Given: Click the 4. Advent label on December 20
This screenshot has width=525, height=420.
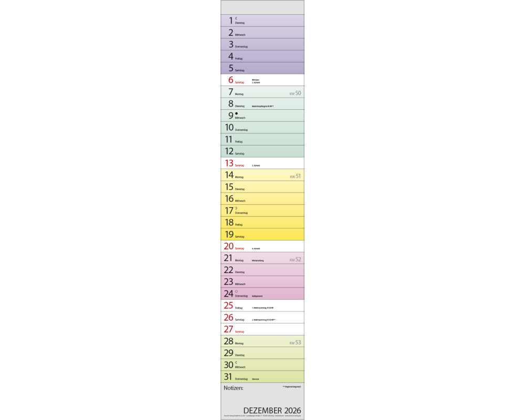Looking at the screenshot, I should coord(256,248).
